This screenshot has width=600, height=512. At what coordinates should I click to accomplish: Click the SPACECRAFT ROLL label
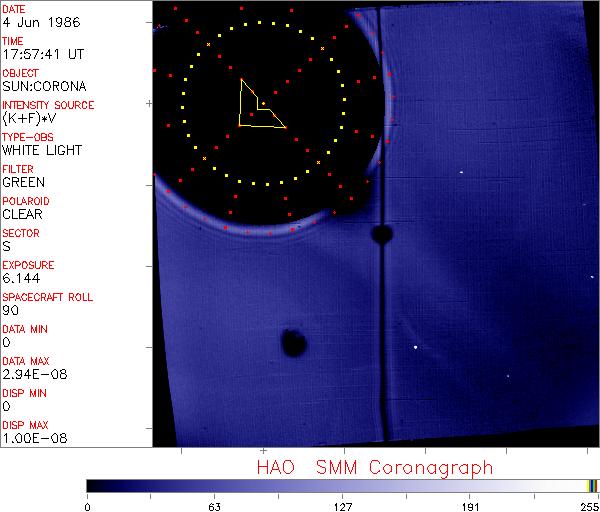pyautogui.click(x=46, y=297)
